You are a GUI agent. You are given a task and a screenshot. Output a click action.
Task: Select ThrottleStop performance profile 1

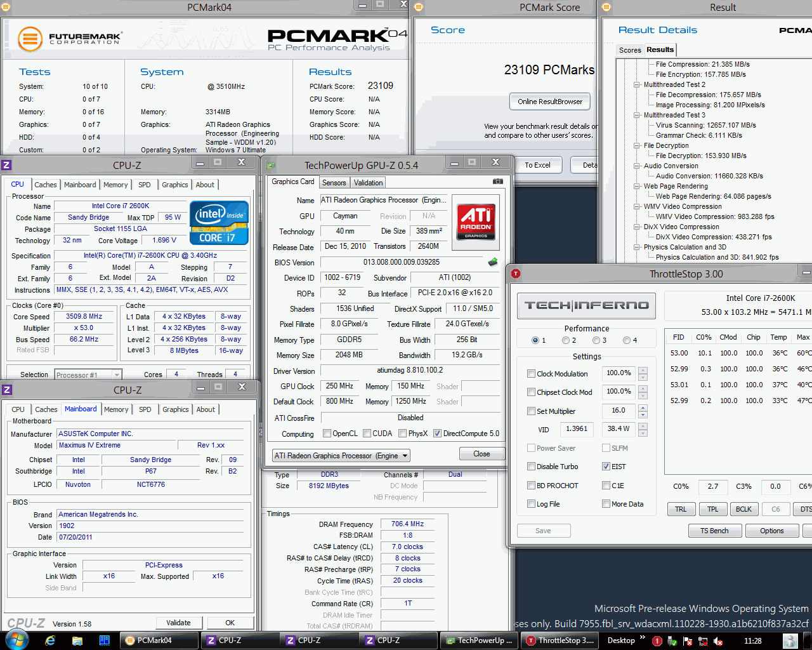pos(535,340)
